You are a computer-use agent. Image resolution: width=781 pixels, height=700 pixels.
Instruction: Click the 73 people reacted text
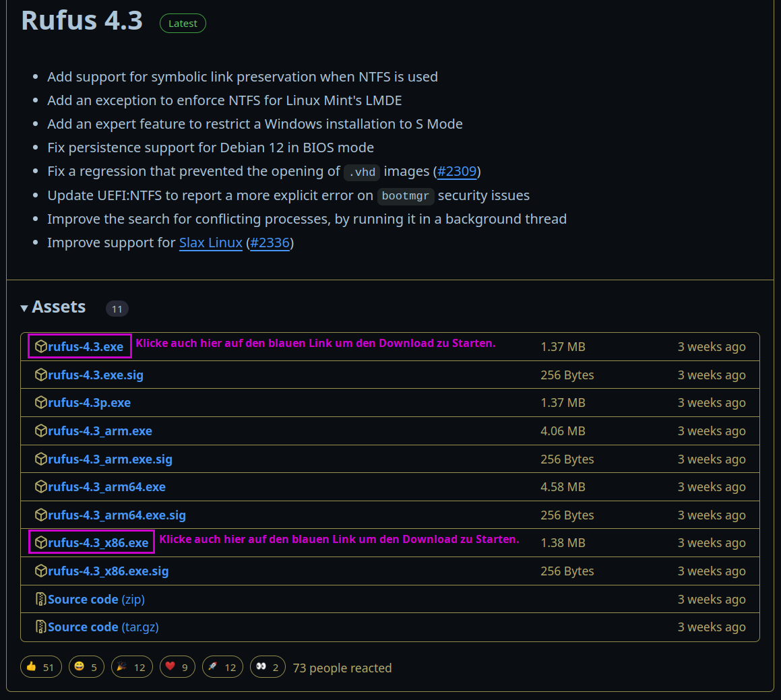(x=342, y=668)
